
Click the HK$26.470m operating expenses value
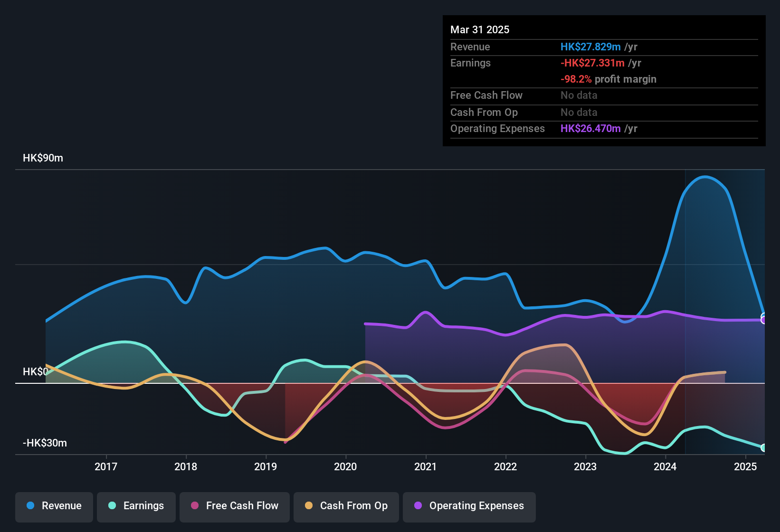(x=590, y=129)
